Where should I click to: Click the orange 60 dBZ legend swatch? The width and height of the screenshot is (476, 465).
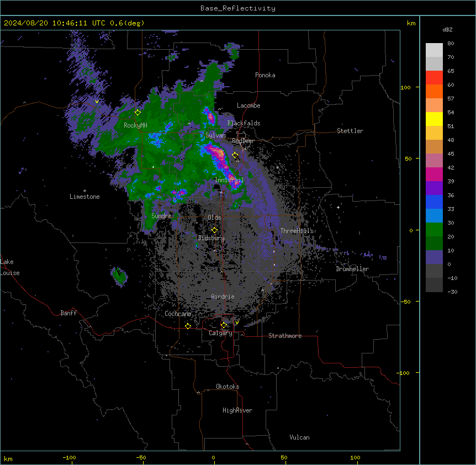point(434,91)
